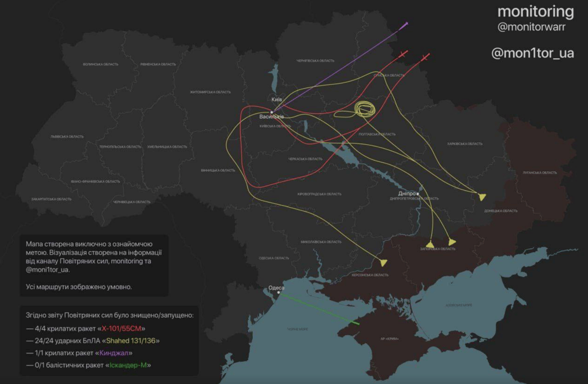Click the green «Іскандер-М» legend text
The height and width of the screenshot is (384, 588).
click(128, 365)
